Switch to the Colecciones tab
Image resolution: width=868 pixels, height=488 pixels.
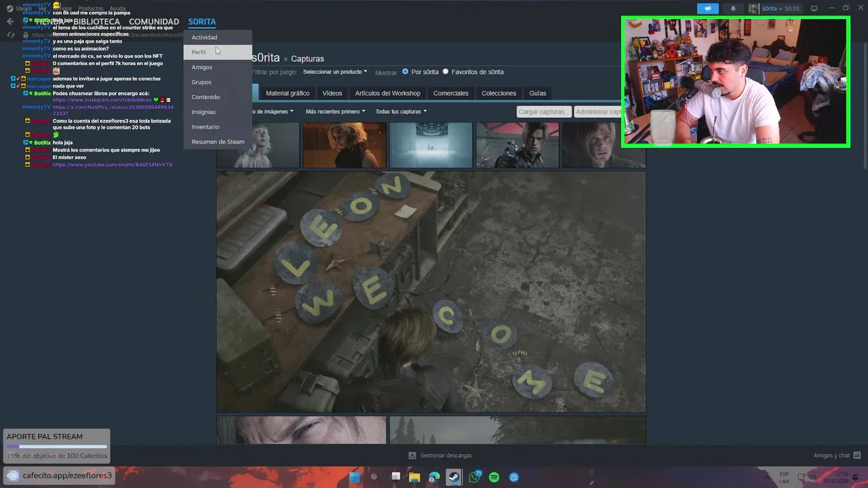(499, 93)
